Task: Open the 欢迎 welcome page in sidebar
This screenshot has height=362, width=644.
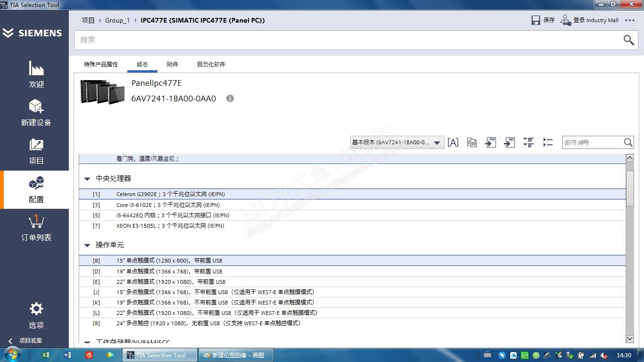Action: (36, 74)
